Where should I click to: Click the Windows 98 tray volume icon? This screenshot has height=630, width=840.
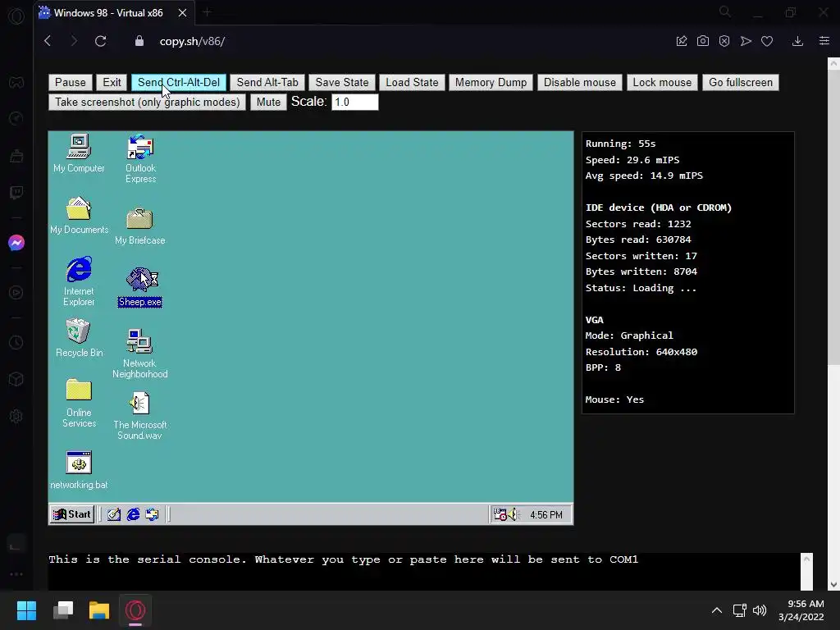coord(514,515)
